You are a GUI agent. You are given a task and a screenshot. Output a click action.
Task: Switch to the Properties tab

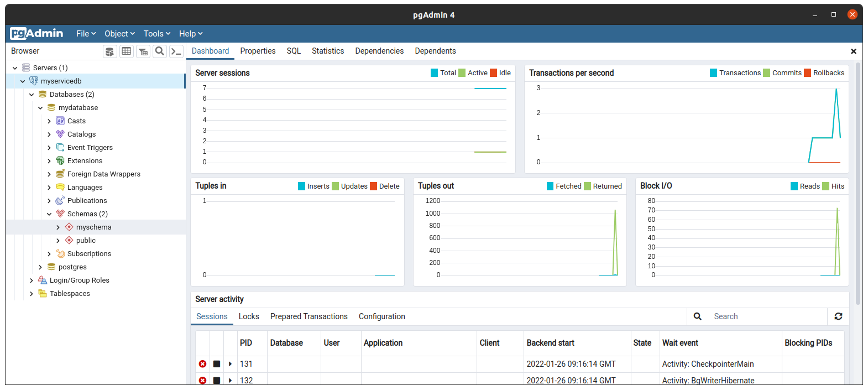pos(258,51)
